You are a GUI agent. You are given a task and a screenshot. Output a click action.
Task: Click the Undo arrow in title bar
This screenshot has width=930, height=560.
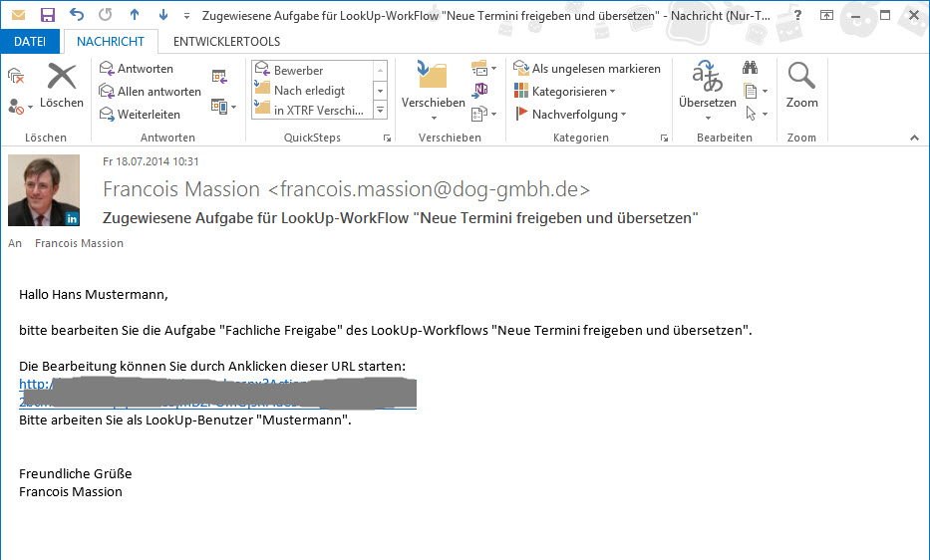tap(77, 14)
